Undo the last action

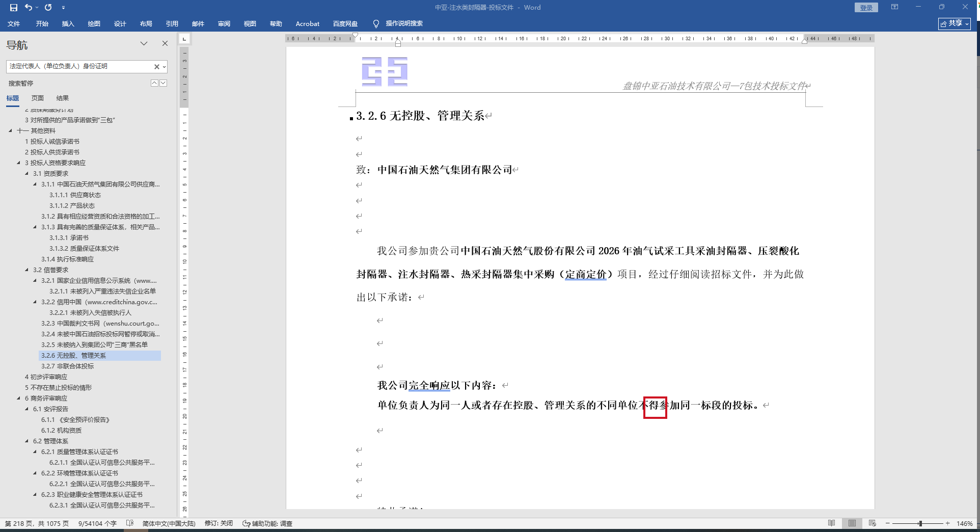coord(29,8)
